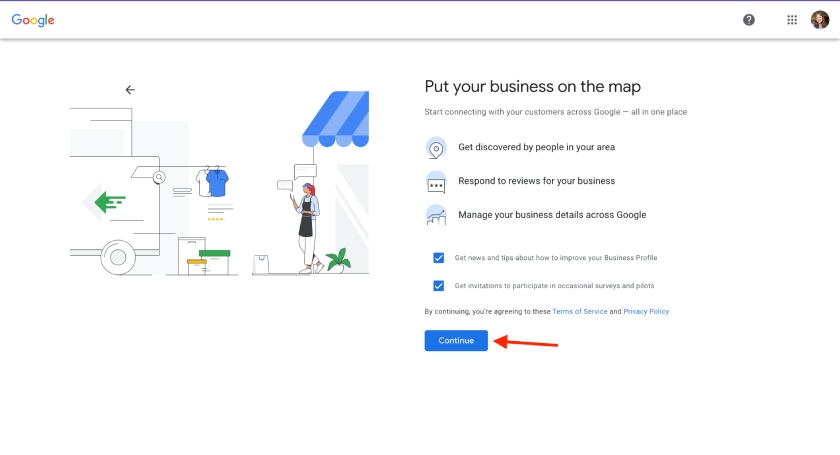Go back using the left arrow
Screen dimensions: 840x455
[x=130, y=90]
